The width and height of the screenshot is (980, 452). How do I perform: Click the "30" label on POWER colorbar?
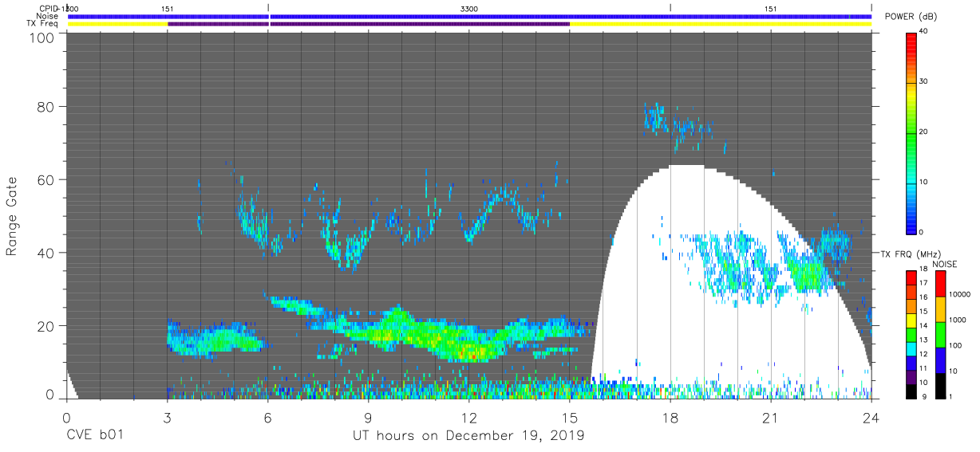[924, 82]
